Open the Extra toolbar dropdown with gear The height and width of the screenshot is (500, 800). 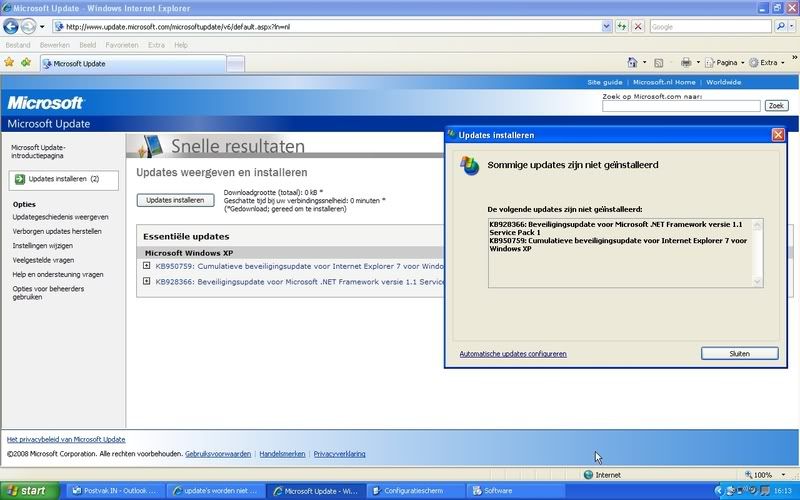tap(767, 63)
